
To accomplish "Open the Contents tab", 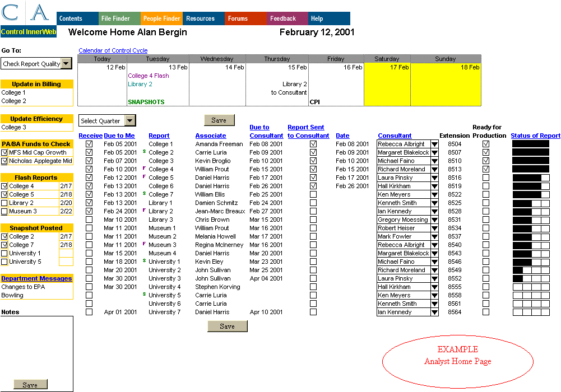I will click(x=77, y=18).
